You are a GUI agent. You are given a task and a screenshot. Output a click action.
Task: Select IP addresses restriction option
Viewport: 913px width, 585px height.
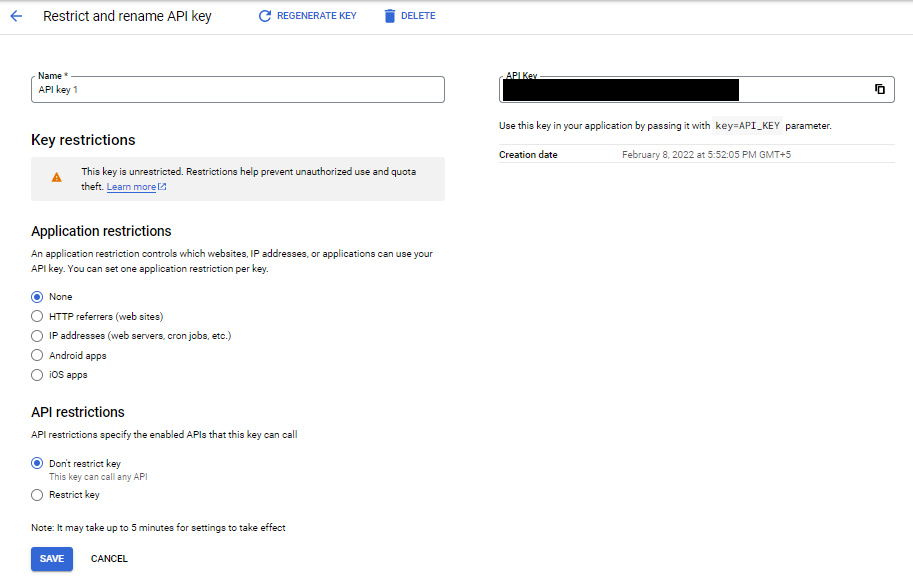[37, 336]
